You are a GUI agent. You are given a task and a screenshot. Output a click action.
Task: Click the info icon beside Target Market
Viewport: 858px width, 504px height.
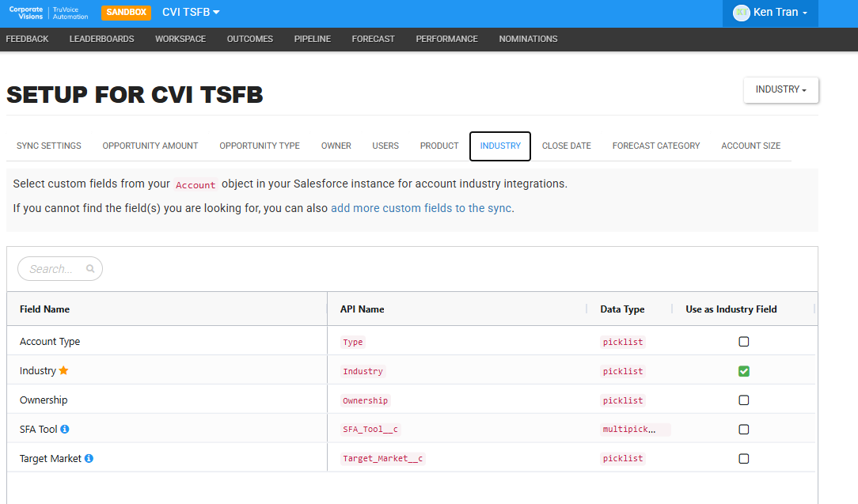tap(89, 458)
